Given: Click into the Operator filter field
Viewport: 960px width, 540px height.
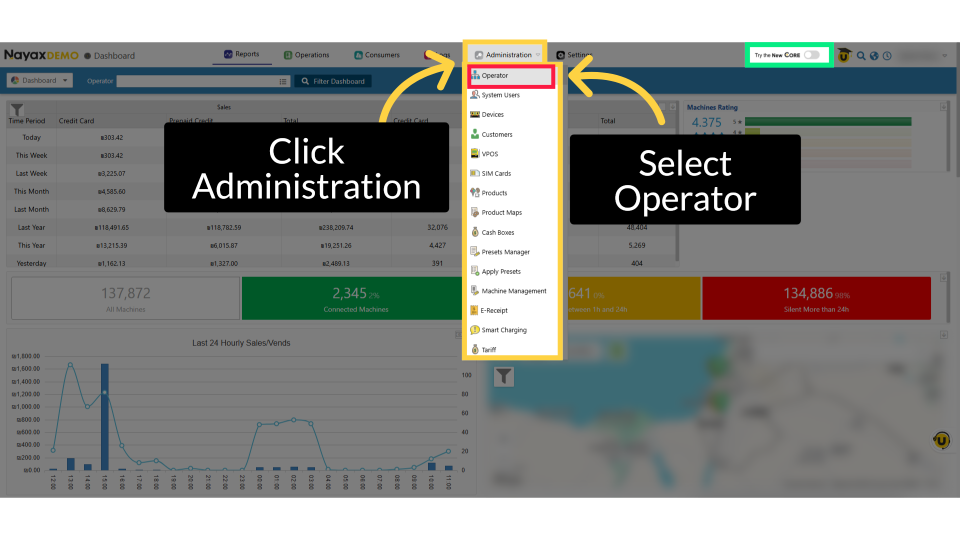Looking at the screenshot, I should point(197,81).
